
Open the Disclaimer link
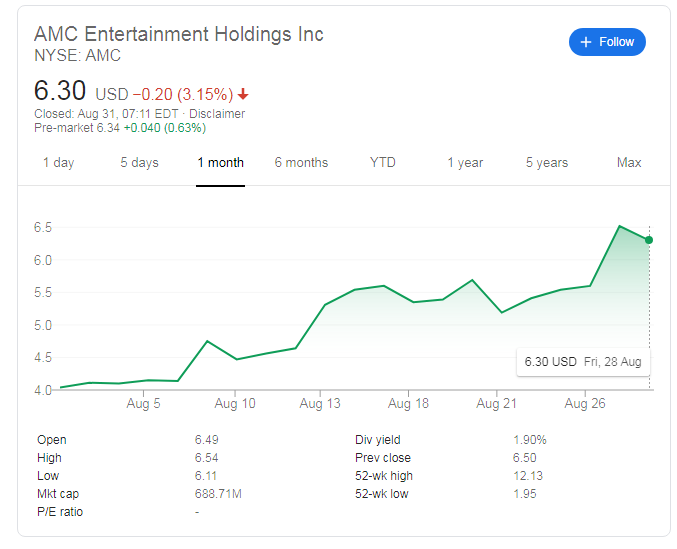click(217, 114)
